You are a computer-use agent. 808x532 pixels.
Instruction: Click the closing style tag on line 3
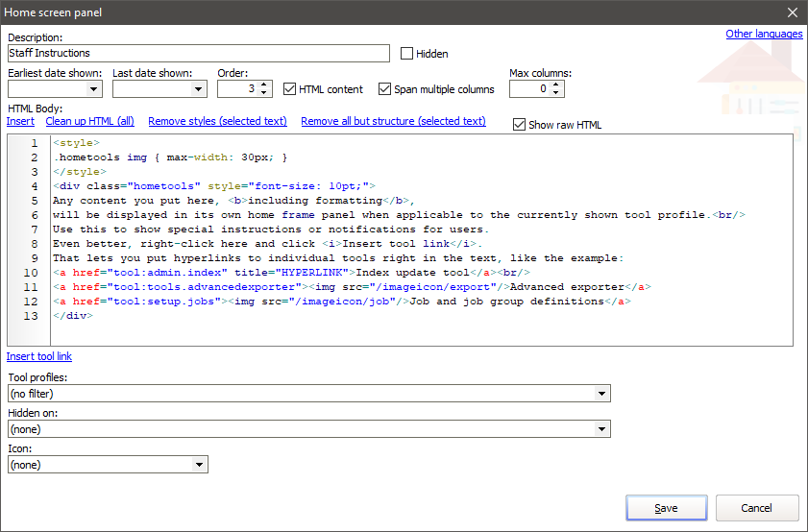coord(80,172)
